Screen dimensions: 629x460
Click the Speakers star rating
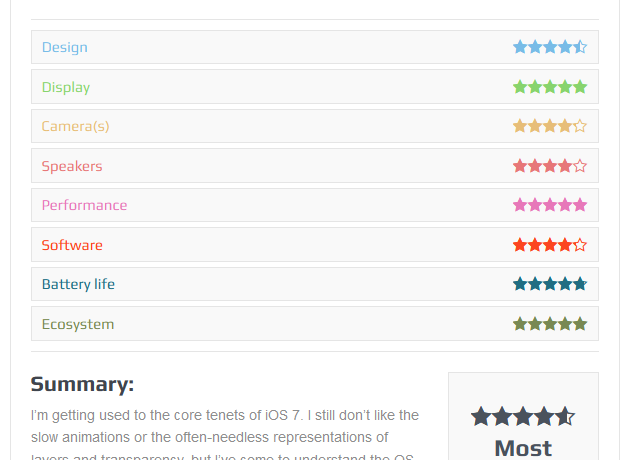tap(549, 166)
